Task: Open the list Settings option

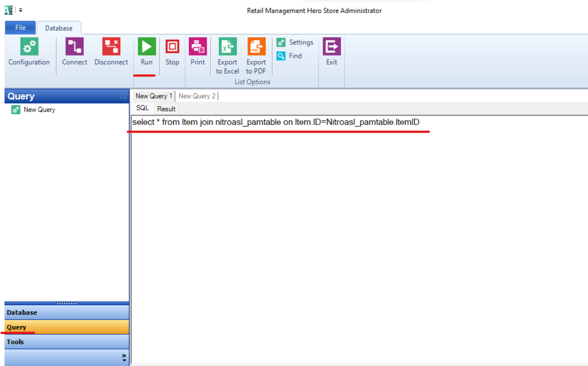Action: click(295, 43)
